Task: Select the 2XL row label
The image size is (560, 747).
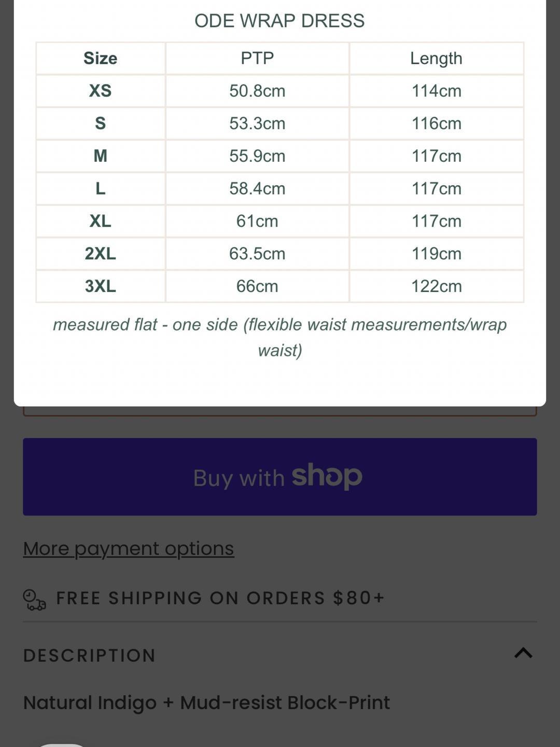Action: [x=100, y=254]
